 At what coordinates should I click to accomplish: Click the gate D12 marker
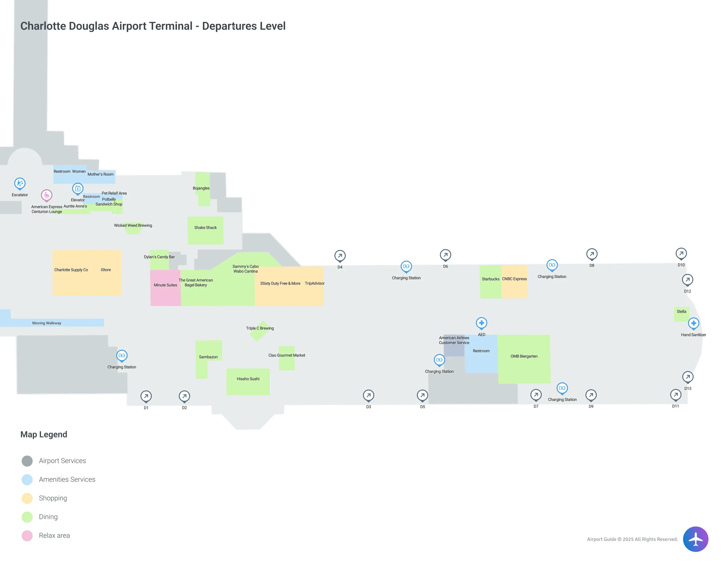(x=687, y=280)
